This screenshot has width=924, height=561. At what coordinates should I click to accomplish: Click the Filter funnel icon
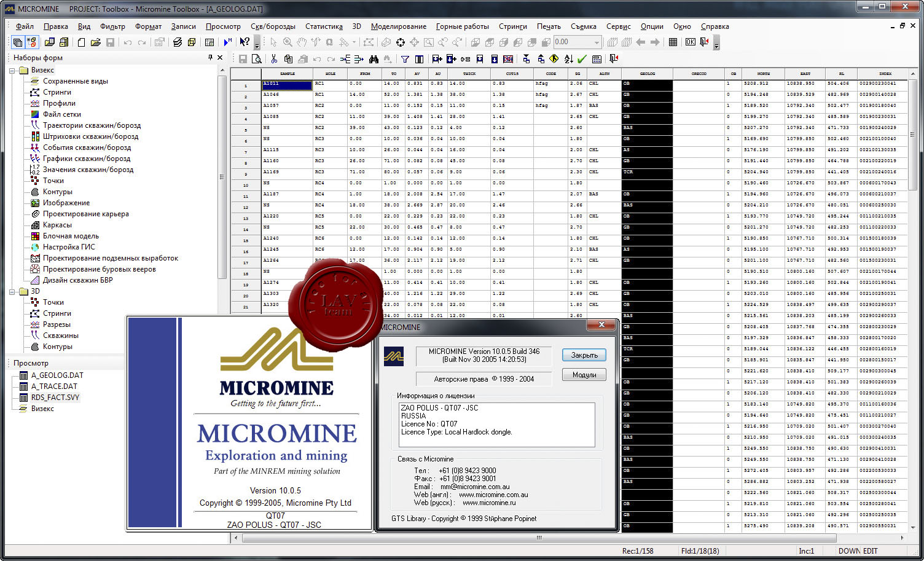405,59
